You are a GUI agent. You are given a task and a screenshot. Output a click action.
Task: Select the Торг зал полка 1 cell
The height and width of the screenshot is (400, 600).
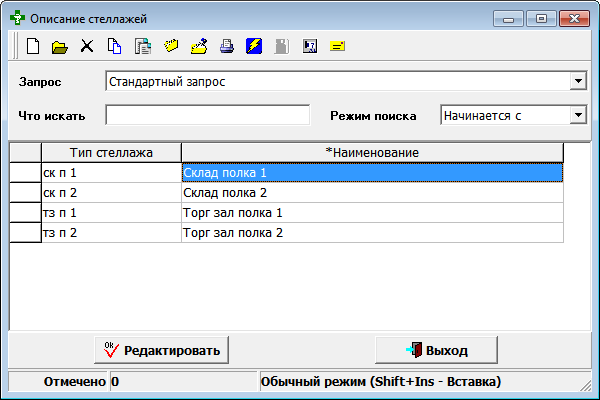tap(371, 212)
